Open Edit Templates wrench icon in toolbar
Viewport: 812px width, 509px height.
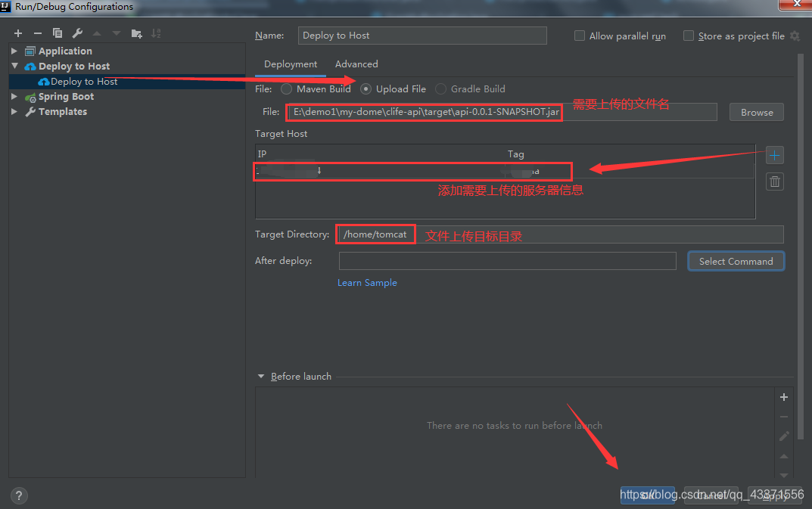coord(77,33)
